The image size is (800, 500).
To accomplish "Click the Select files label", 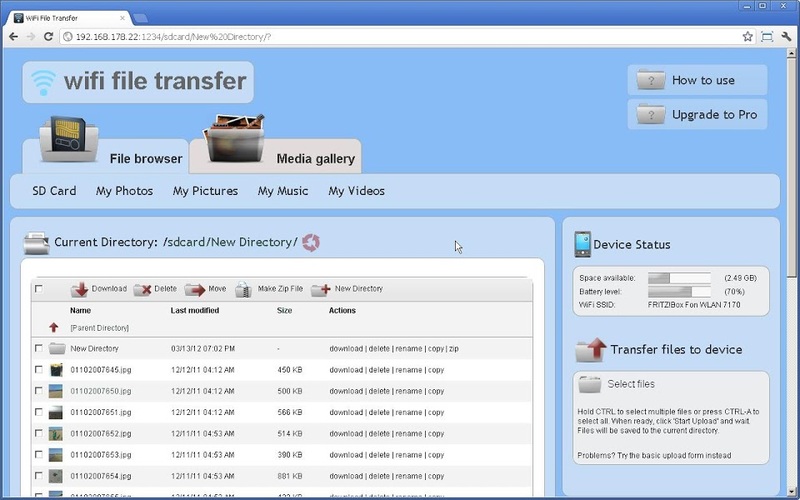I will pos(631,384).
